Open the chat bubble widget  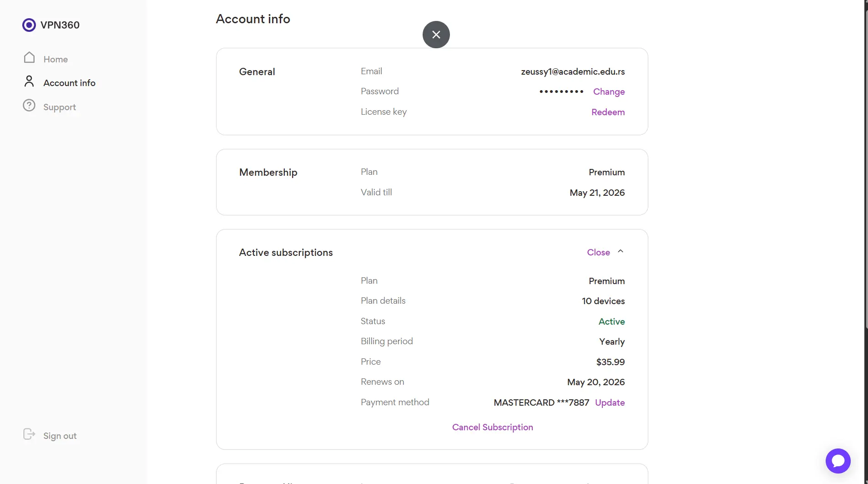[838, 461]
